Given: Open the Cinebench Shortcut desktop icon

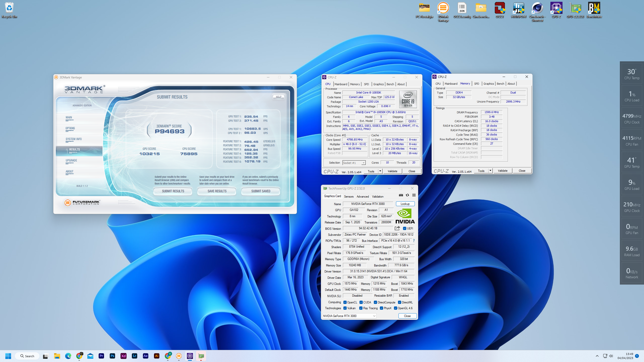Looking at the screenshot, I should pos(537,12).
